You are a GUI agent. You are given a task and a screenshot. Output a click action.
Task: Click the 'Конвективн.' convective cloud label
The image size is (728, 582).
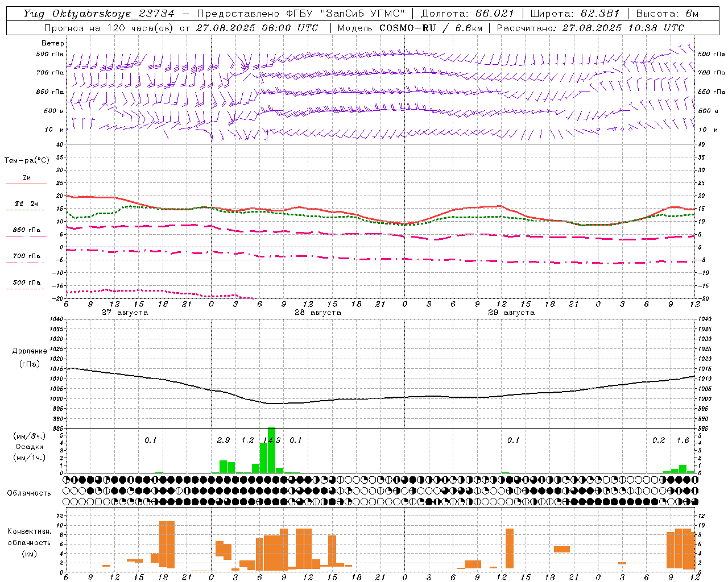click(x=30, y=531)
